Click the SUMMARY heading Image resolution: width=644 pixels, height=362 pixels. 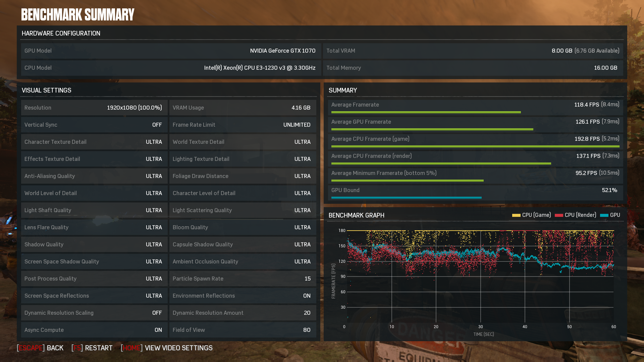(343, 90)
